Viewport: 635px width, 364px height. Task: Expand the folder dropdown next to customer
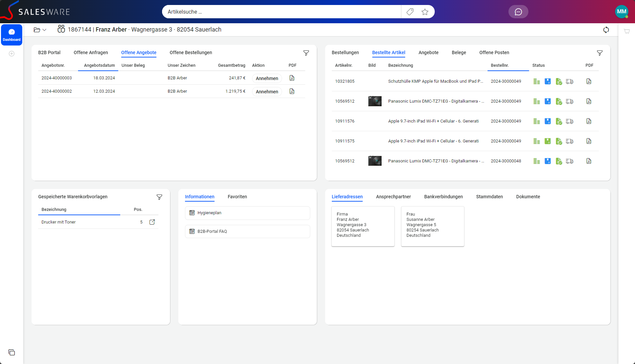pyautogui.click(x=40, y=30)
